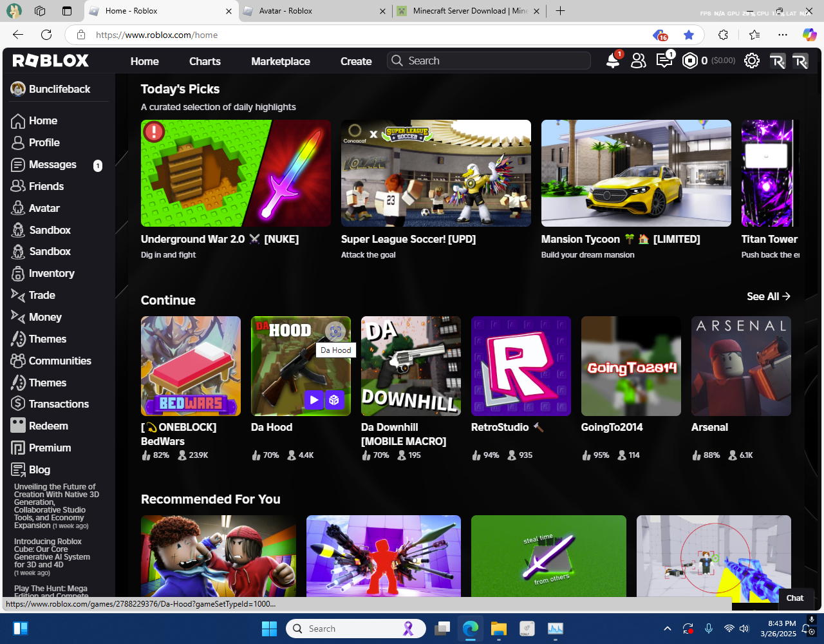The image size is (824, 644).
Task: Open the friends icon in top bar
Action: (x=639, y=61)
